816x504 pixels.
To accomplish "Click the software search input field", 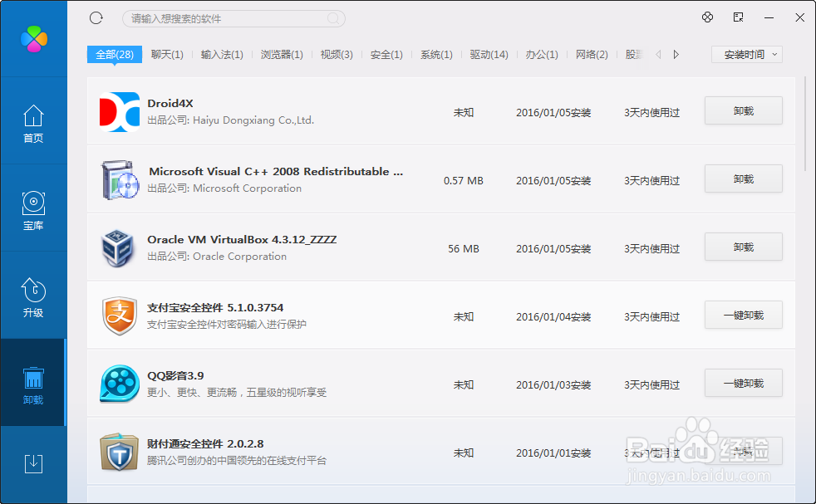I will point(233,19).
